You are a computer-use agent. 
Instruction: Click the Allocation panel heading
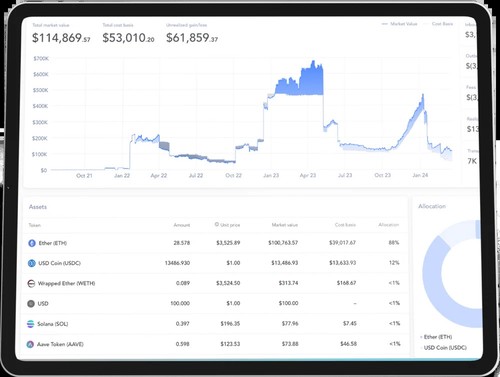tap(432, 206)
